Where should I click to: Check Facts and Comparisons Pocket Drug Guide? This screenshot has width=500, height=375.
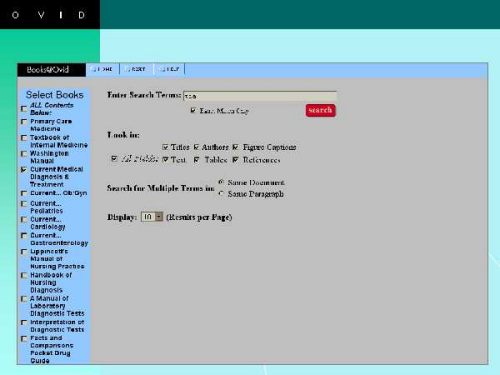(x=24, y=339)
